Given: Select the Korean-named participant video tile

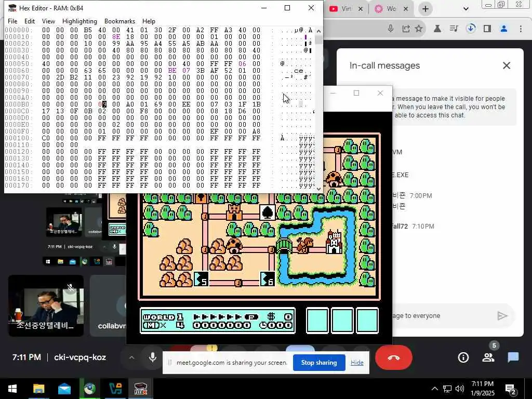Looking at the screenshot, I should 46,305.
